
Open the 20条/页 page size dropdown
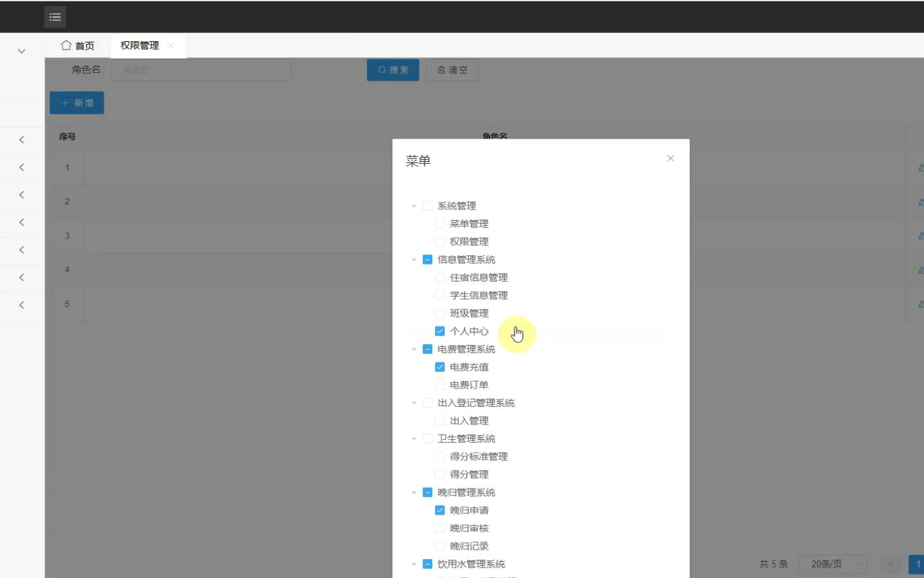[832, 564]
